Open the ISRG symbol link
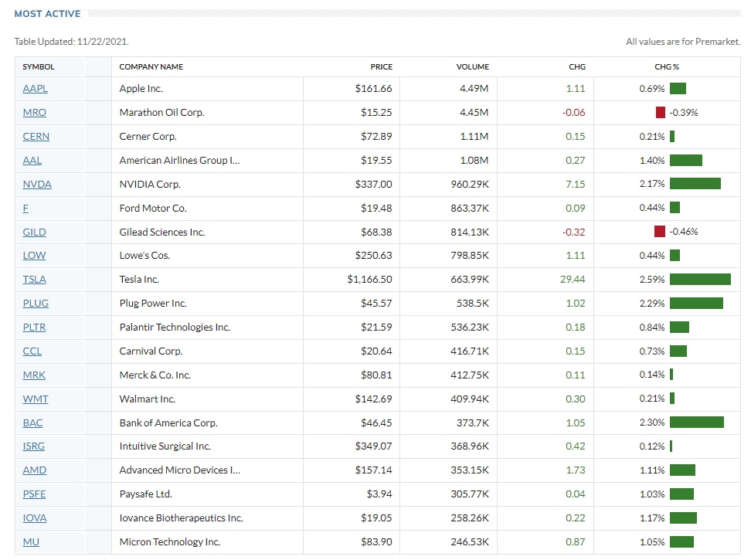Viewport: 751px width, 560px height. pos(33,446)
